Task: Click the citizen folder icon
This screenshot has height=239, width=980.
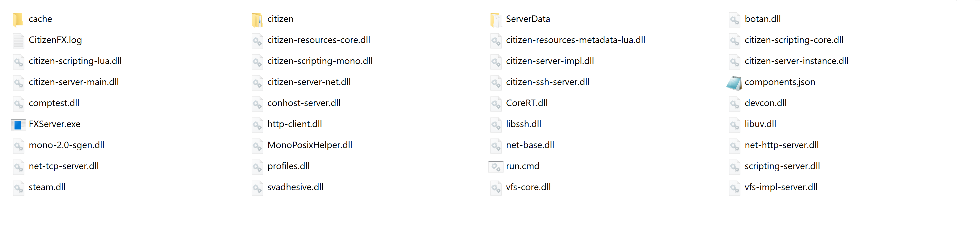Action: (x=257, y=19)
